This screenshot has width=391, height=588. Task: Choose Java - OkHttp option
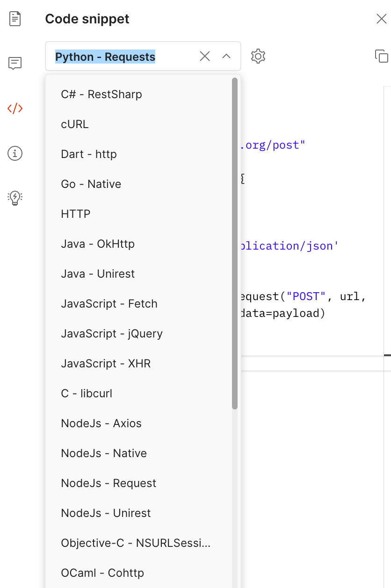(139, 244)
